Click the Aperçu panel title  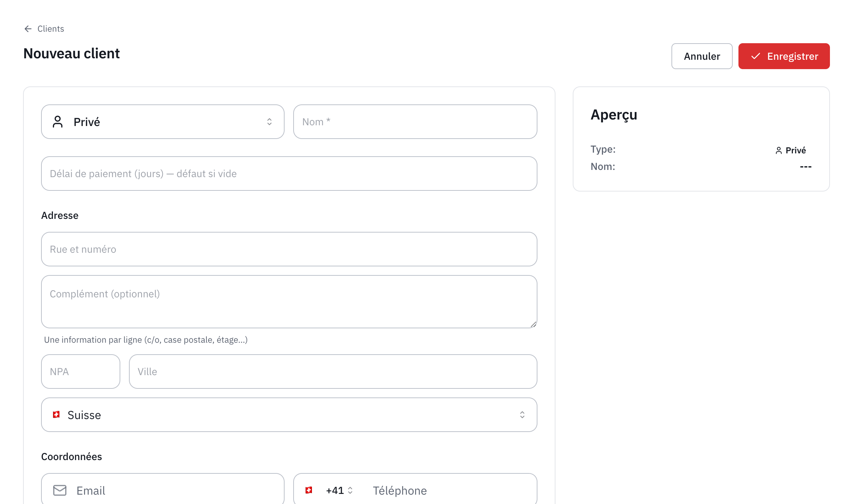click(614, 115)
